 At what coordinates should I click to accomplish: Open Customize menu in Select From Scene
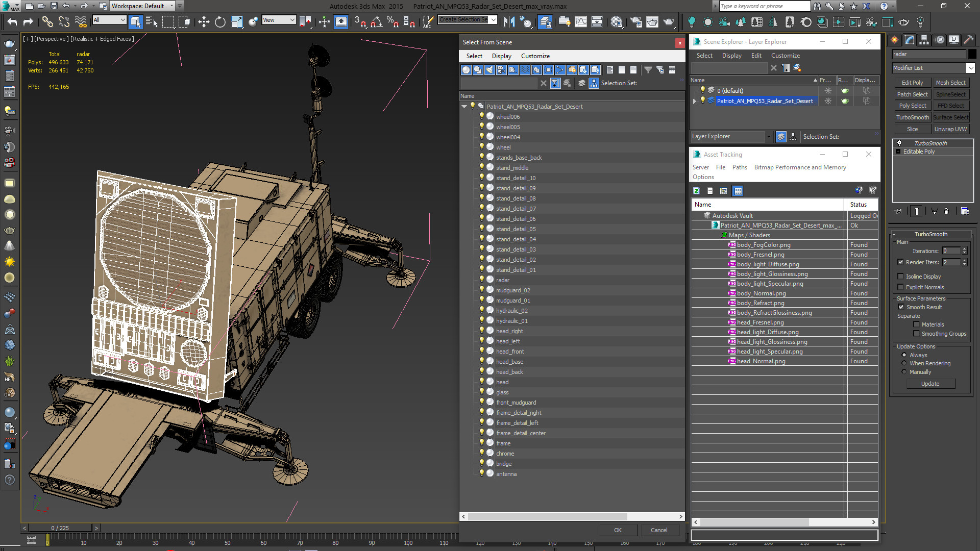535,56
